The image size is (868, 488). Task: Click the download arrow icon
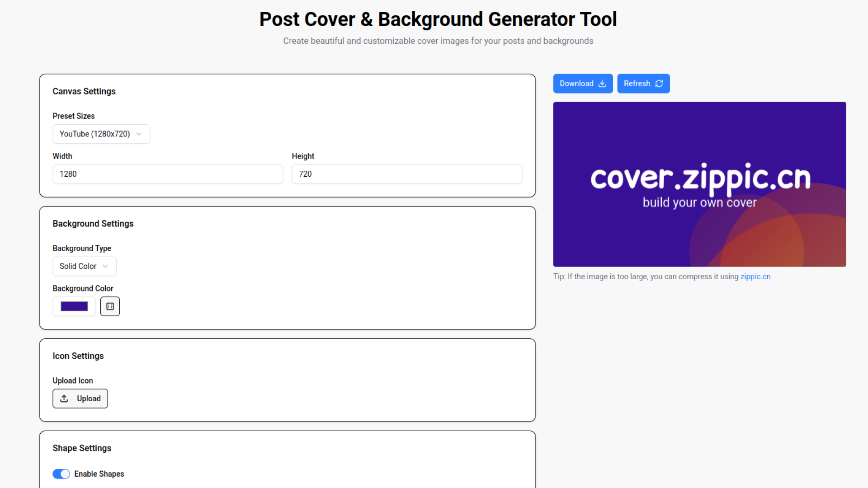(602, 84)
